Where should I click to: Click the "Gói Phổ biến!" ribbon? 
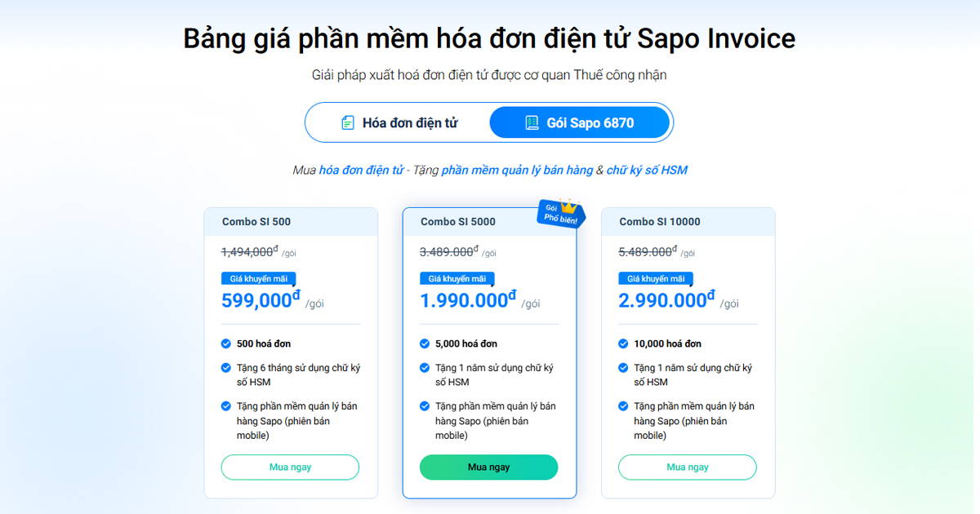(561, 213)
